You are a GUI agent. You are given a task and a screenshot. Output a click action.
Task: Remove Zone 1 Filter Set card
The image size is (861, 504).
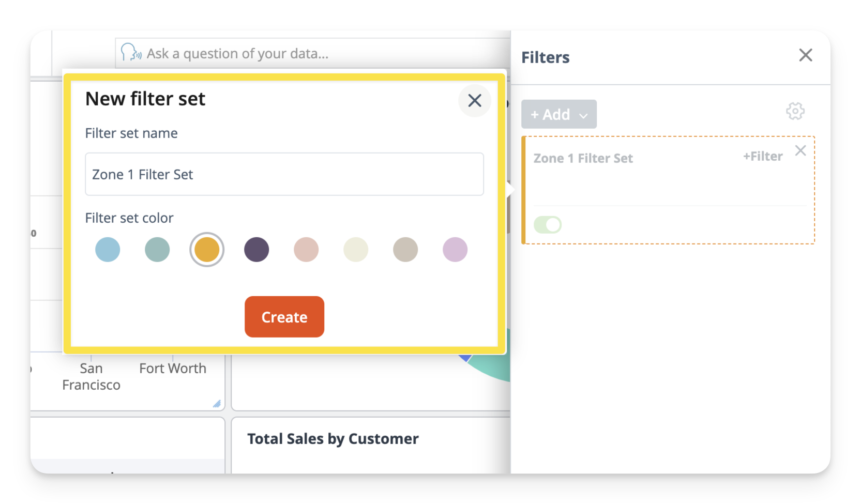coord(800,150)
